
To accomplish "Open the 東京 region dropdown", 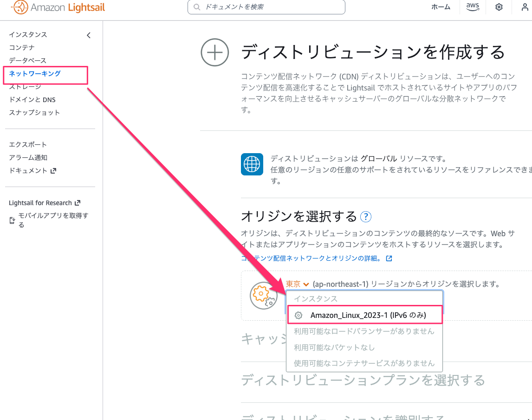I will 297,284.
